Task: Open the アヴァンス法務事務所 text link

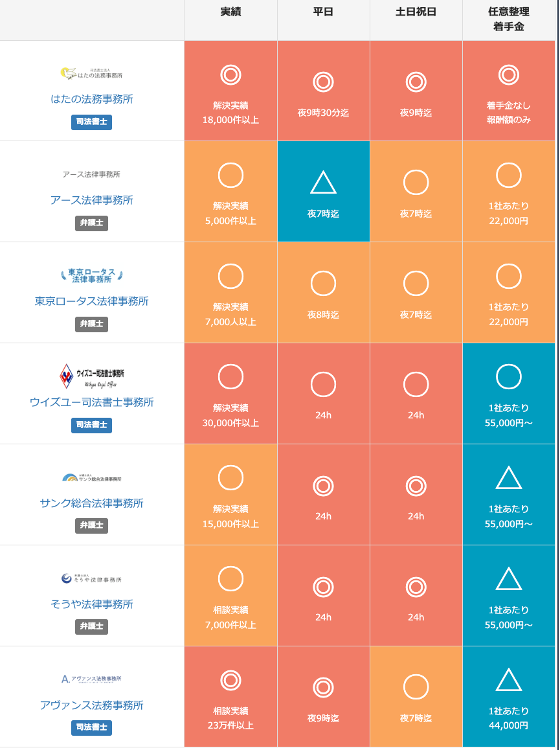Action: [91, 705]
